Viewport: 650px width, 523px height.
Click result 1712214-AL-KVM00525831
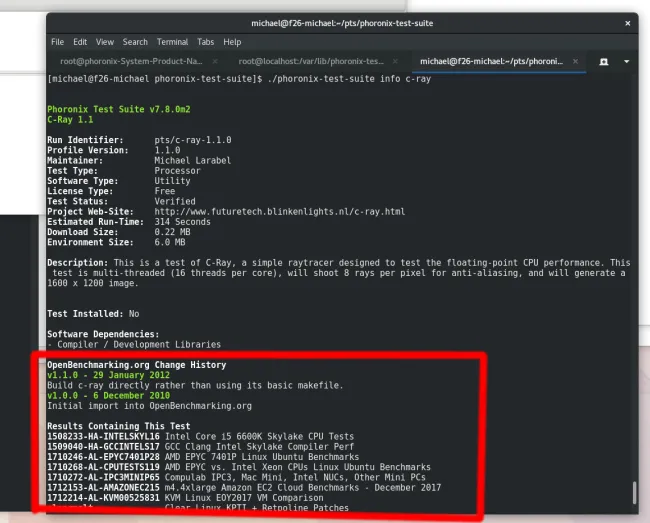click(103, 498)
